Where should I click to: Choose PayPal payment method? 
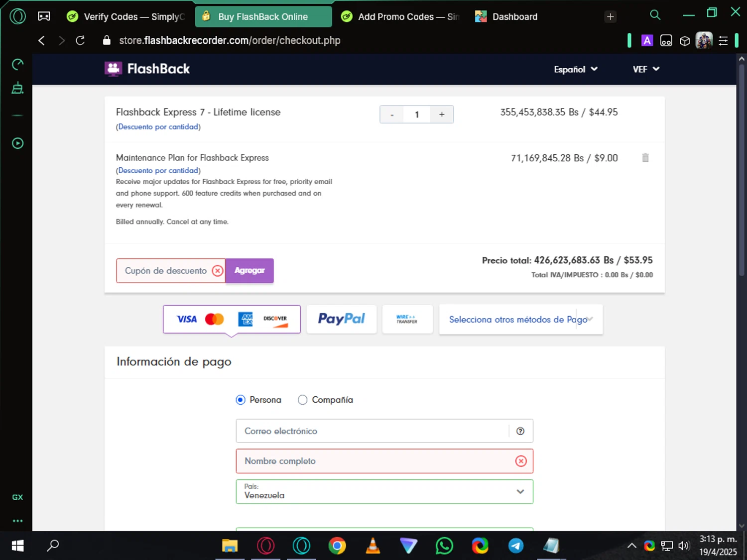pyautogui.click(x=342, y=319)
